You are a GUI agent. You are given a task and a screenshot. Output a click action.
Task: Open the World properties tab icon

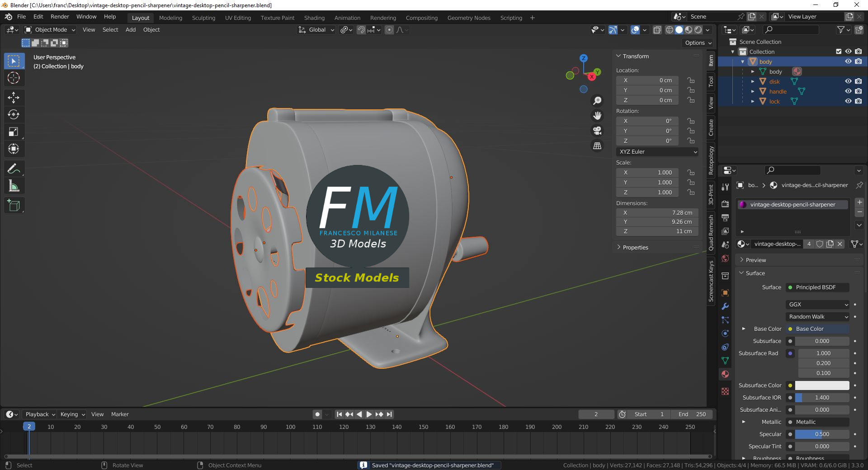(725, 258)
